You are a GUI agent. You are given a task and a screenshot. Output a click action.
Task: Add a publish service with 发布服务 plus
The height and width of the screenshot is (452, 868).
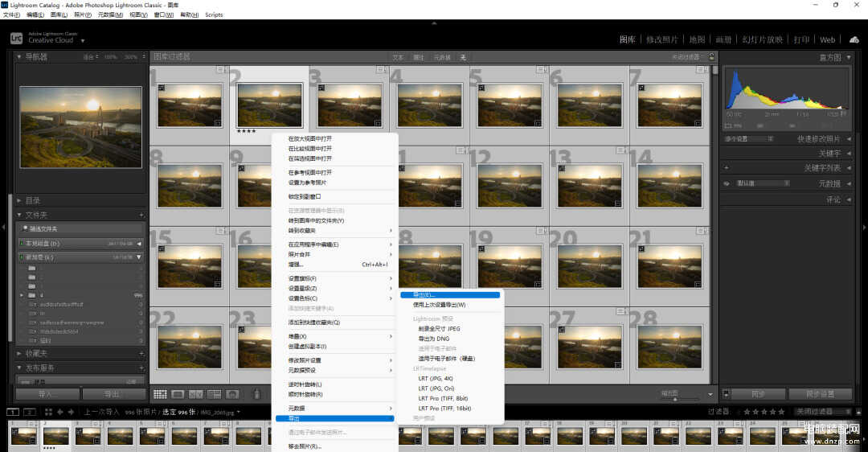tap(141, 368)
